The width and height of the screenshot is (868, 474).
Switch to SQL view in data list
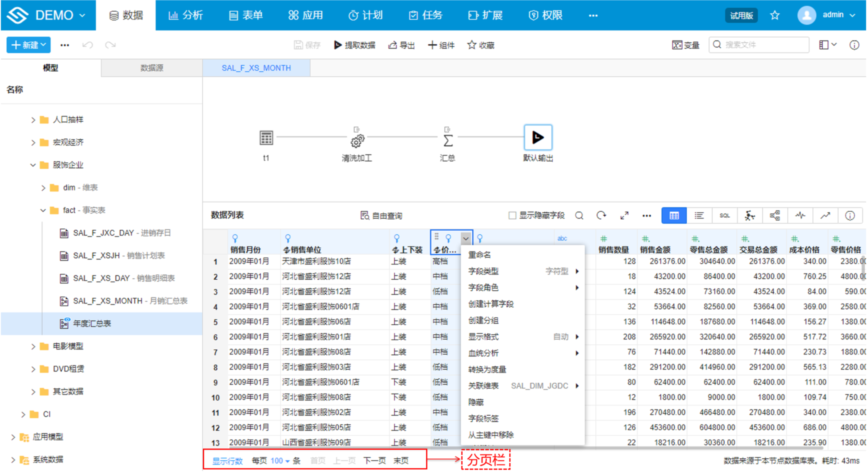pos(724,215)
